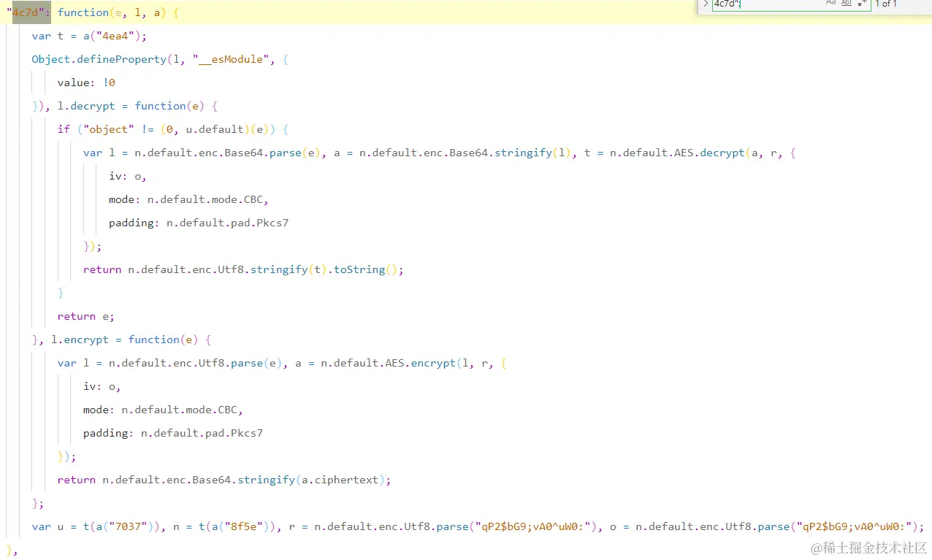Click the "__esModule" string
Screen dimensions: 932x560
(230, 59)
